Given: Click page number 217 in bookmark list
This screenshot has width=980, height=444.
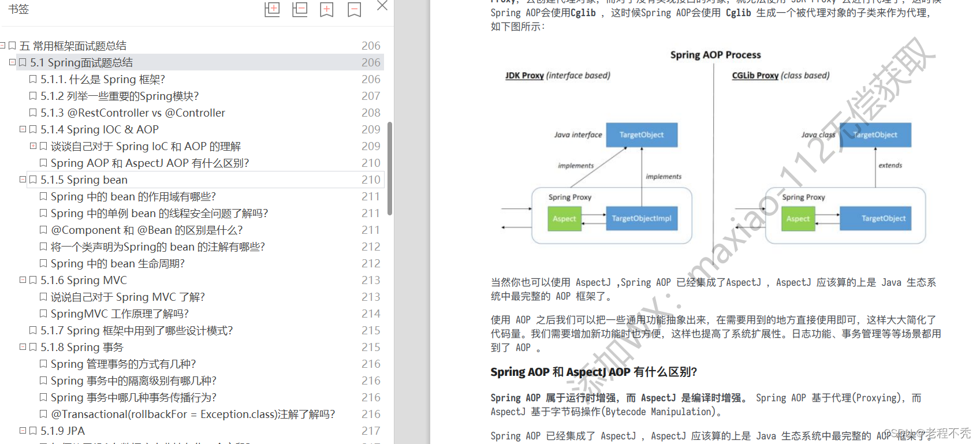Looking at the screenshot, I should pos(371,431).
